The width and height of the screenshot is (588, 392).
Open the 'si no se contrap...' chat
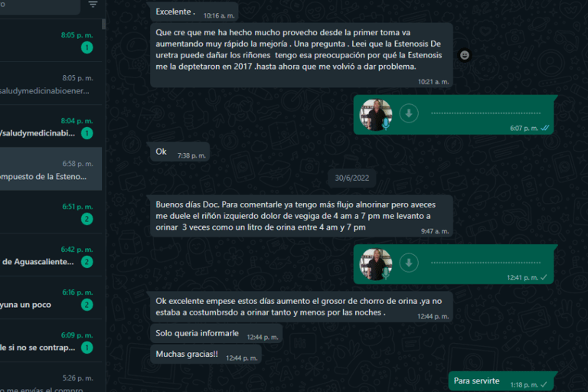pos(51,341)
